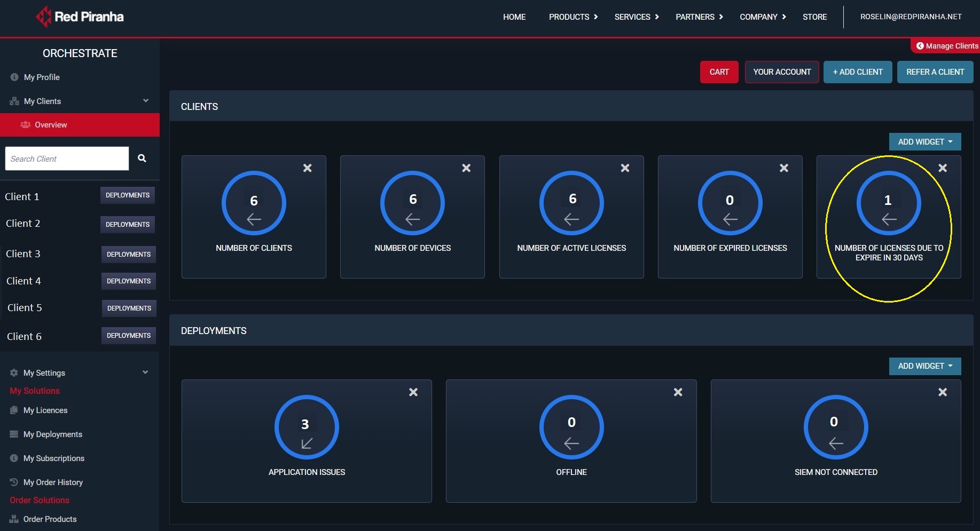Click the Active Licenses circle arrow
Viewport: 980px width, 531px height.
571,219
